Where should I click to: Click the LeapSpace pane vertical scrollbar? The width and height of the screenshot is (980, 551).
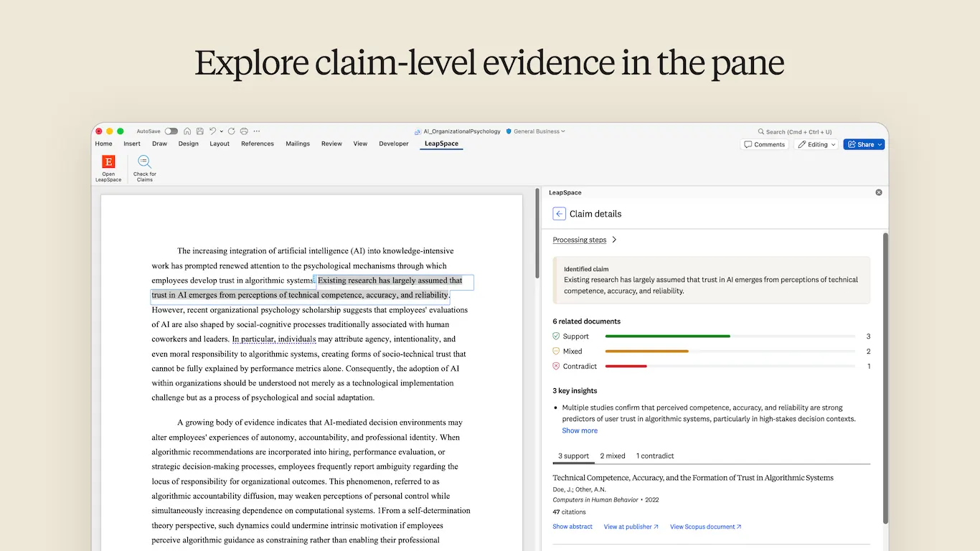pos(885,377)
